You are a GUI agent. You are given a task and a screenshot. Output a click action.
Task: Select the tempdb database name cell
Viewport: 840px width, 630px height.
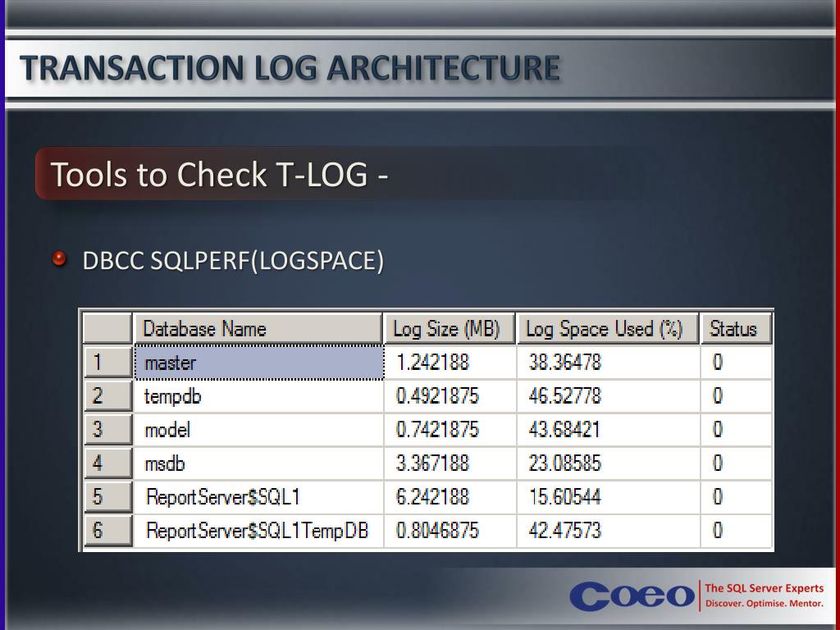tap(259, 396)
